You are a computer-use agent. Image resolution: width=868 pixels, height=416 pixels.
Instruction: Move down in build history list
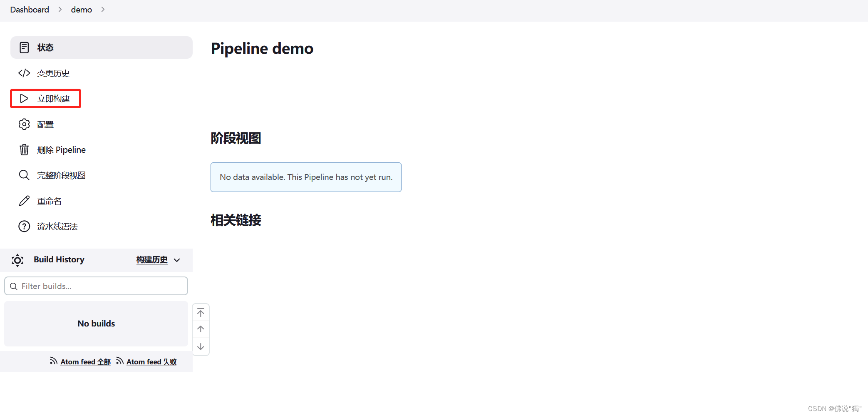pyautogui.click(x=201, y=346)
